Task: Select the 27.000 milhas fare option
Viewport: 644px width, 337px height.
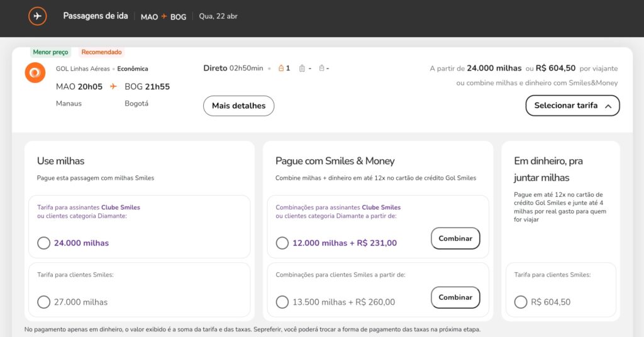Action: pyautogui.click(x=43, y=302)
